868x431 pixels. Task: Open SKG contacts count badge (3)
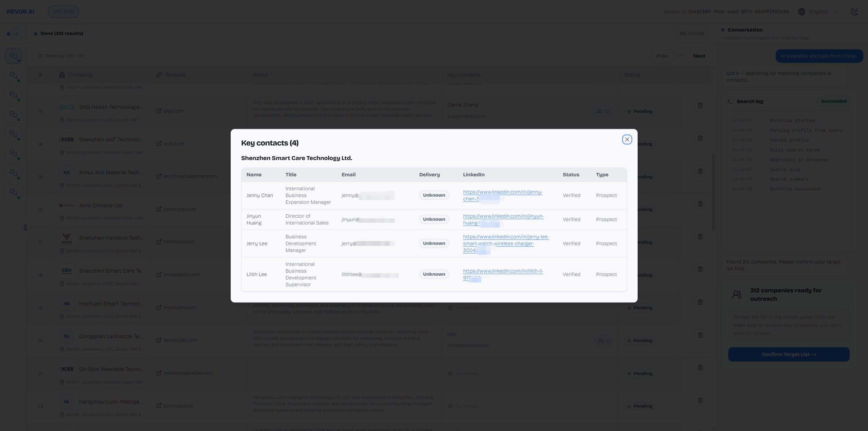603,111
